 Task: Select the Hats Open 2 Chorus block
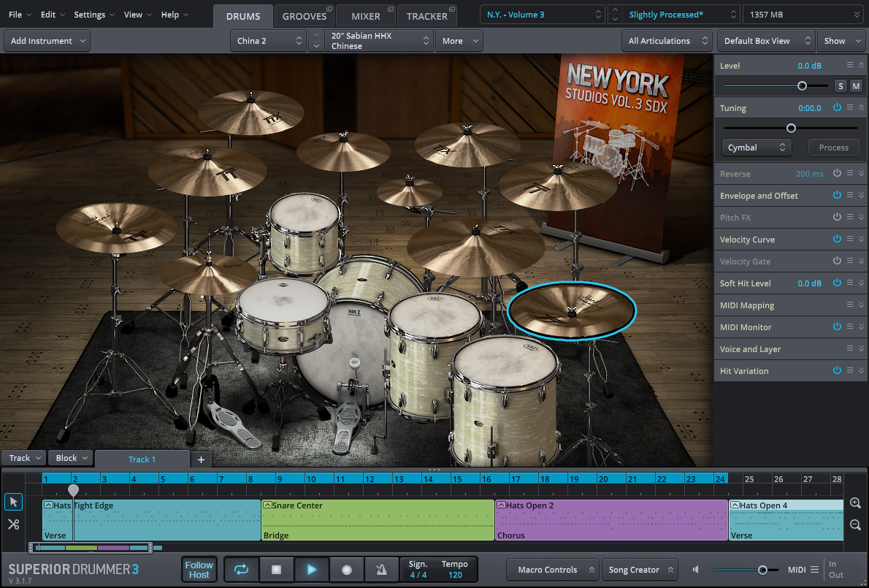(x=611, y=520)
